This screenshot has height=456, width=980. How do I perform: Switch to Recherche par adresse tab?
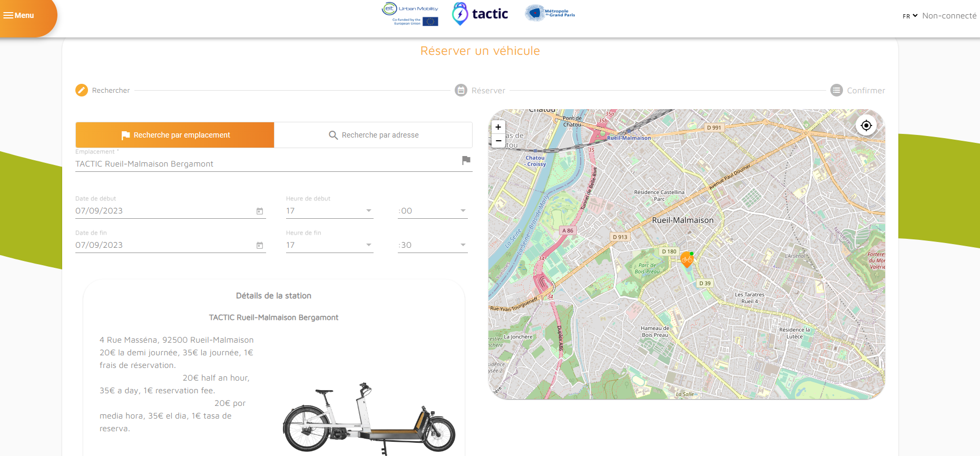(373, 135)
